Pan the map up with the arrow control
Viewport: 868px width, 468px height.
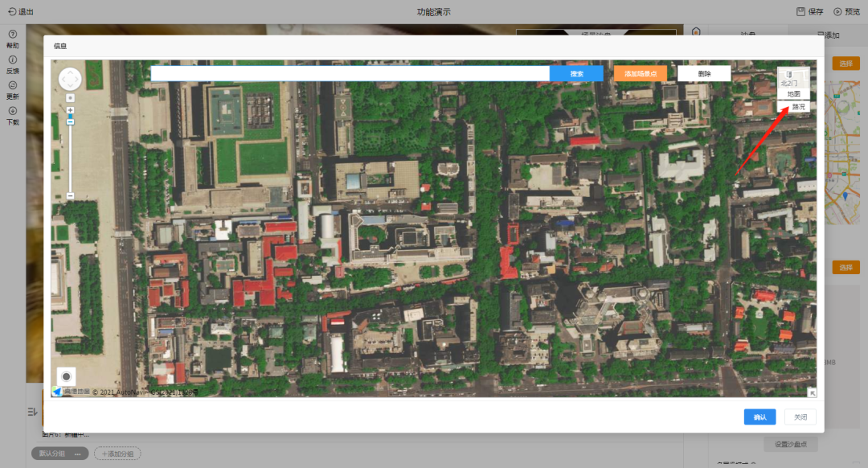click(70, 72)
